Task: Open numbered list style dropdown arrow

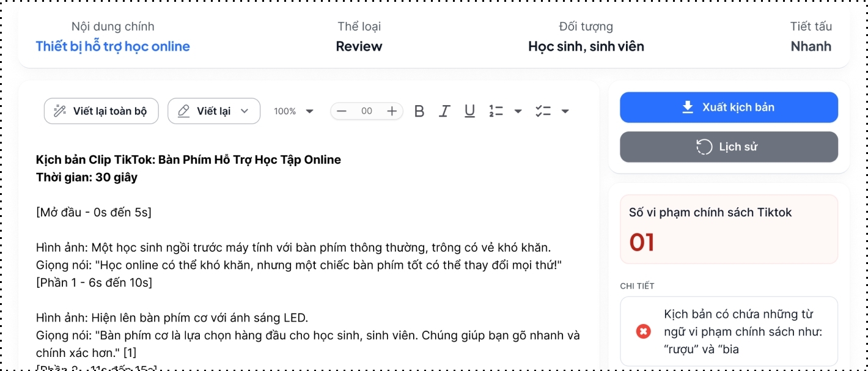Action: click(518, 111)
